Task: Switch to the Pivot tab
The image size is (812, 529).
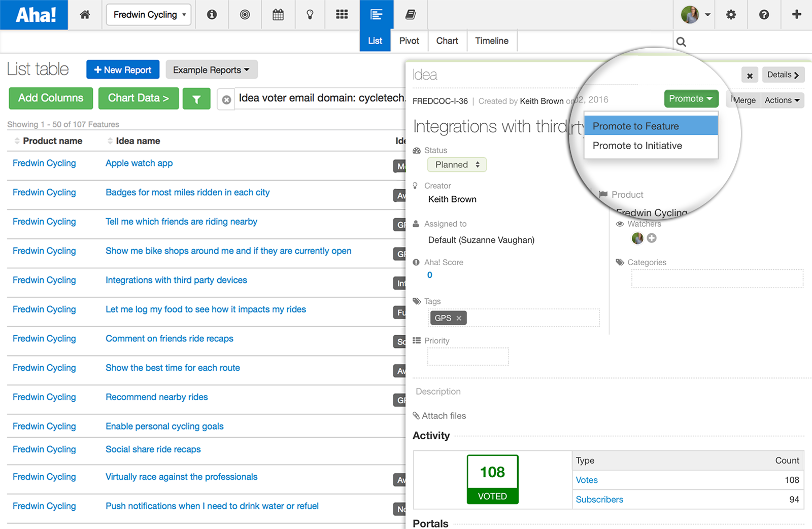Action: pos(409,41)
